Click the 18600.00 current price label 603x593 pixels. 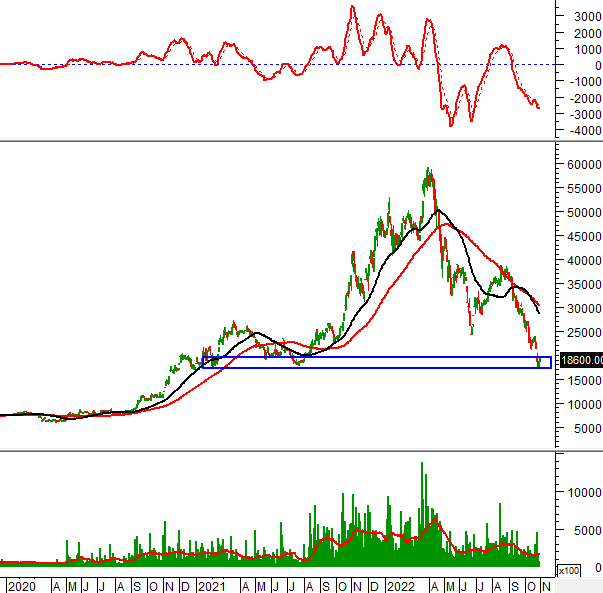[582, 360]
